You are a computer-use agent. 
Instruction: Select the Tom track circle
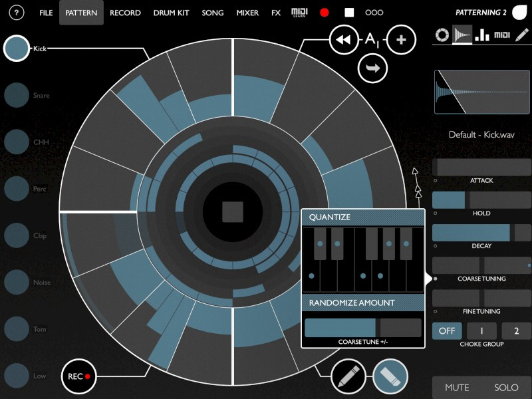16,329
